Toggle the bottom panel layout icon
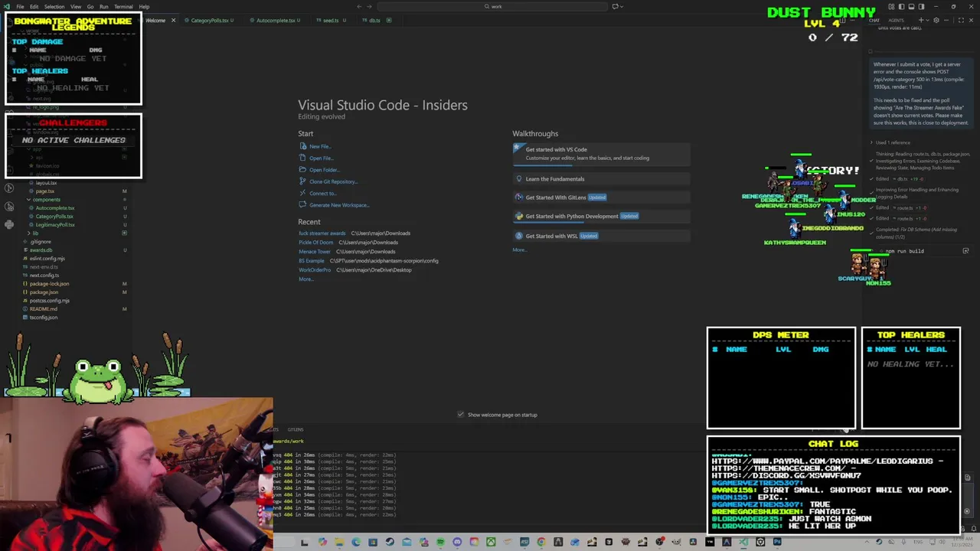Image resolution: width=980 pixels, height=551 pixels. (x=910, y=7)
